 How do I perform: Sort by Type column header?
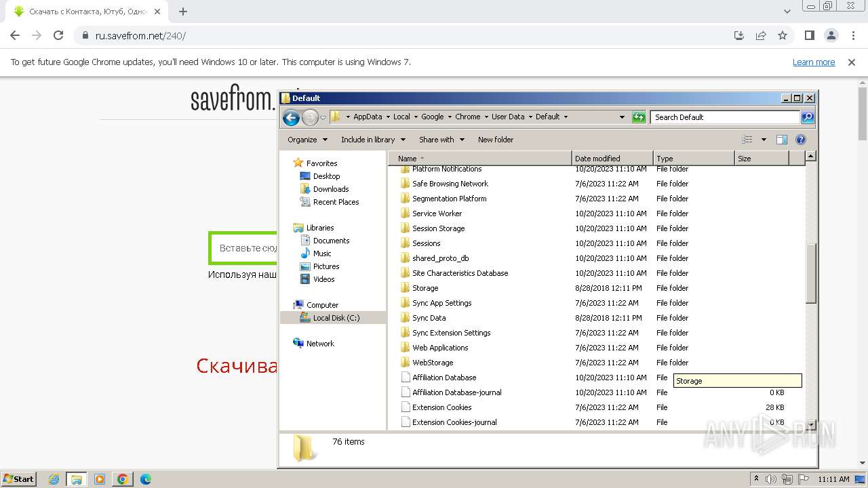coord(694,159)
